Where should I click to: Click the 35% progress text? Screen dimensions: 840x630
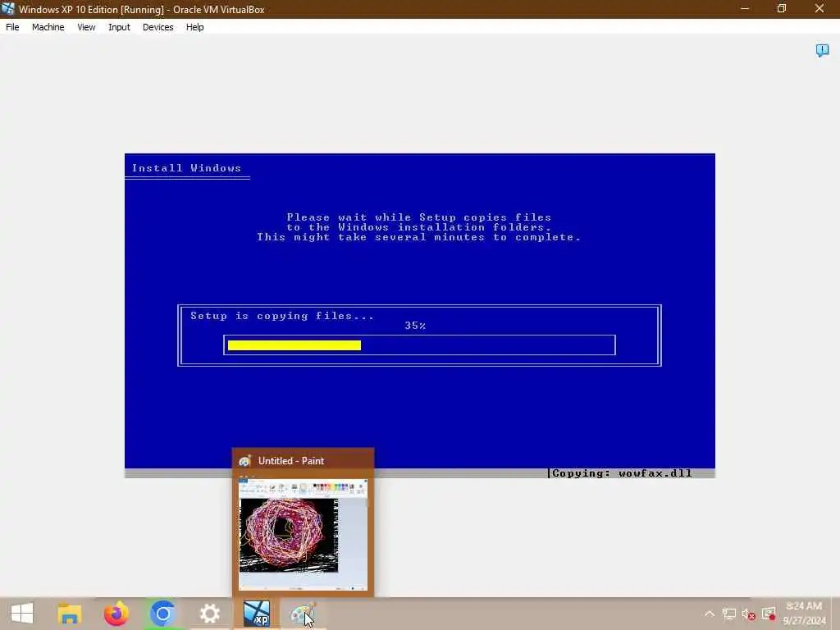coord(415,326)
